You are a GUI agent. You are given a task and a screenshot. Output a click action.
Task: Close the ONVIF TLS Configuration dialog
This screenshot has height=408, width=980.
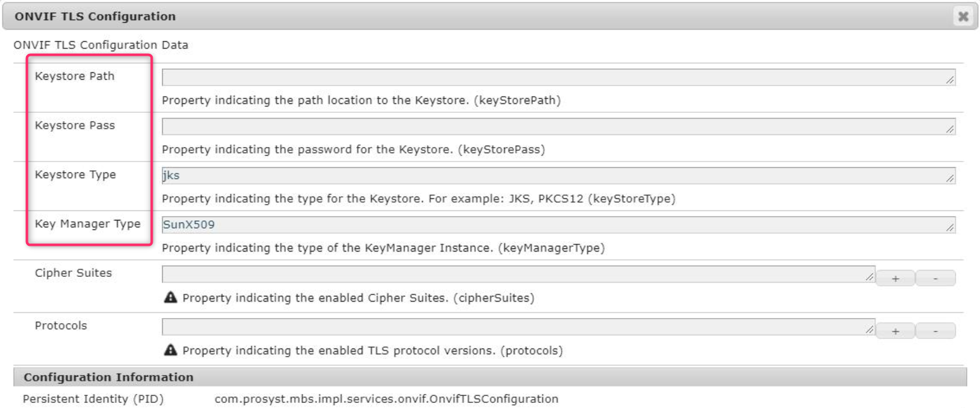pos(964,16)
